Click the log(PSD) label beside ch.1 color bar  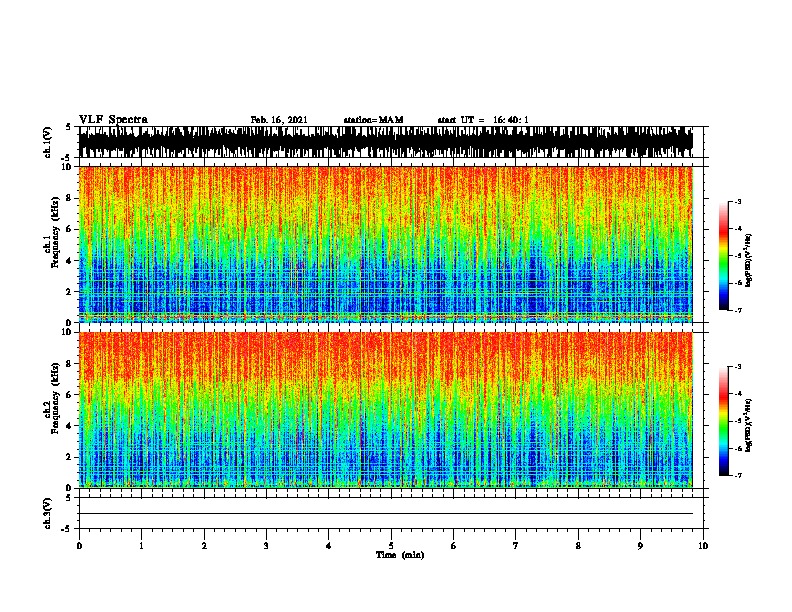pos(749,260)
